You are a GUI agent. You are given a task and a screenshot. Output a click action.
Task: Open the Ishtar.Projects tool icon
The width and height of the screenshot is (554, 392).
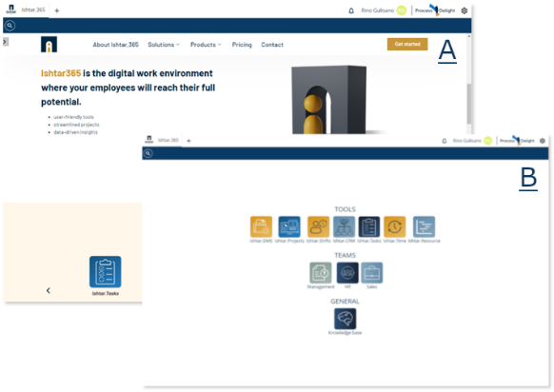pyautogui.click(x=289, y=226)
